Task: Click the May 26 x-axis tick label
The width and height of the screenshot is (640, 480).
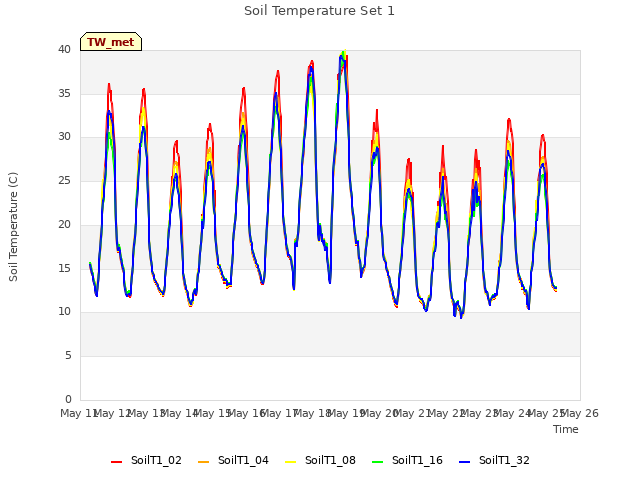Action: 580,413
